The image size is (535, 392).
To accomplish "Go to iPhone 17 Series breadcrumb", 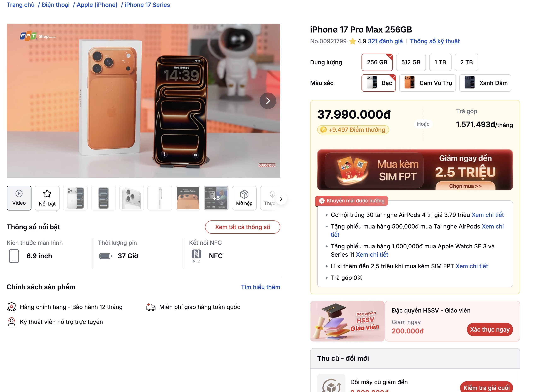I will pos(147,5).
